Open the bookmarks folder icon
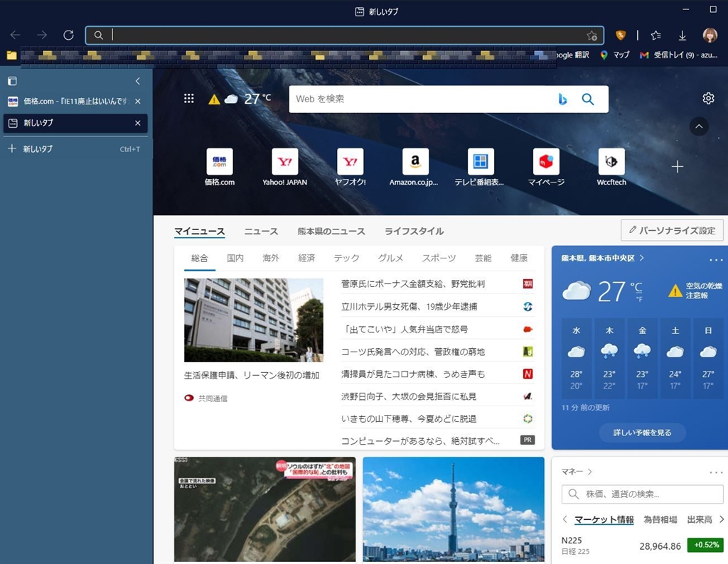This screenshot has height=564, width=728. [x=11, y=55]
